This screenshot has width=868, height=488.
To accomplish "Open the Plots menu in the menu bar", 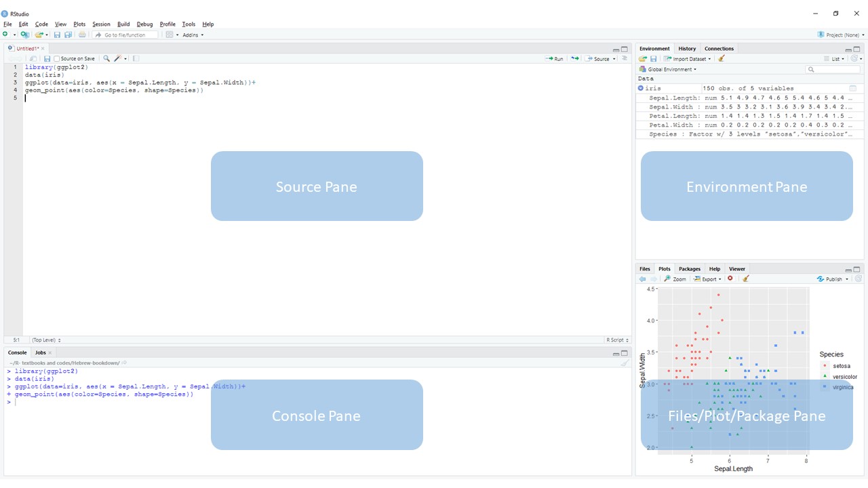I will (79, 24).
